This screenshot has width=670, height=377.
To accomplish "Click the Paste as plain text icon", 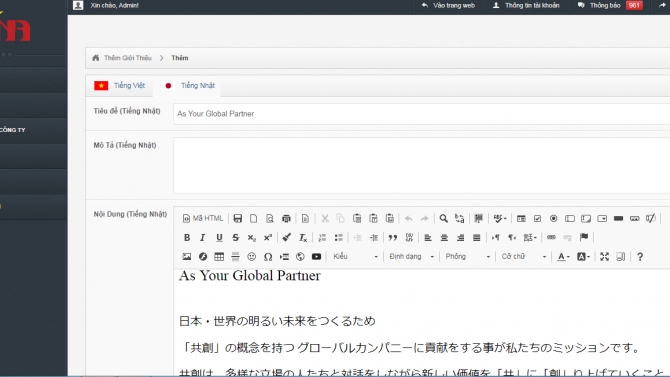I will click(x=373, y=218).
